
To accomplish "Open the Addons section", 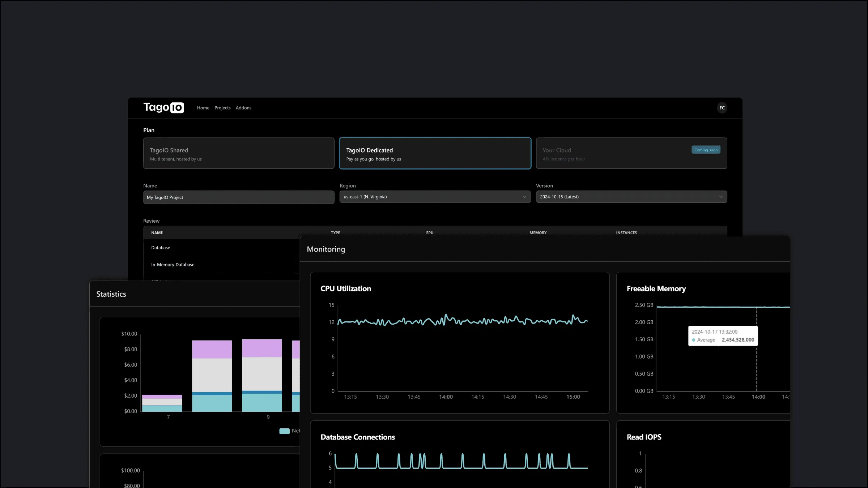I will (243, 107).
